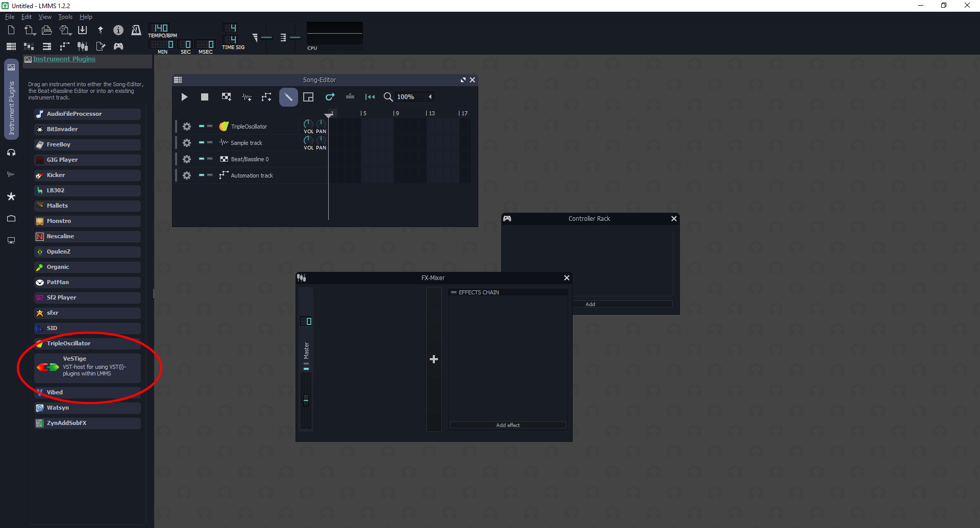This screenshot has width=980, height=528.
Task: Click the metronome icon in the main toolbar
Action: (136, 30)
